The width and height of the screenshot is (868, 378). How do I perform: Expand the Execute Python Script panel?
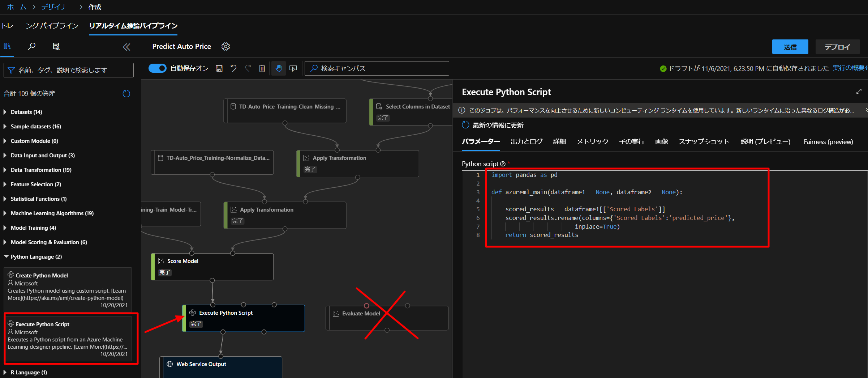(x=859, y=92)
